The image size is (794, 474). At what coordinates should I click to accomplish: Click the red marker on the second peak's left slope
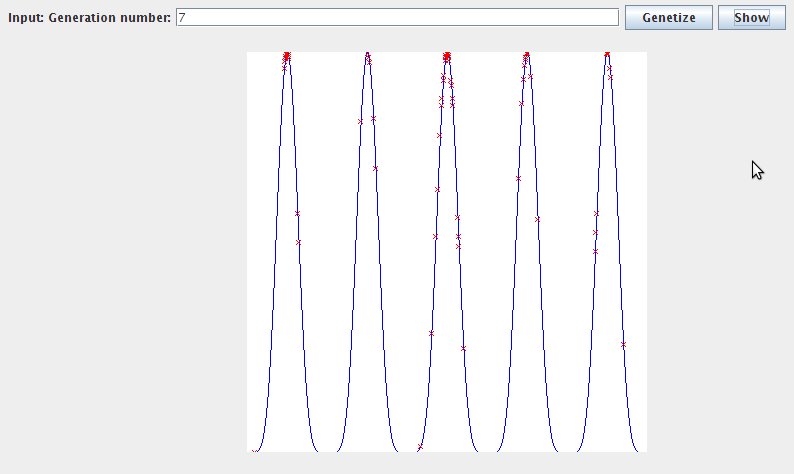pyautogui.click(x=360, y=122)
